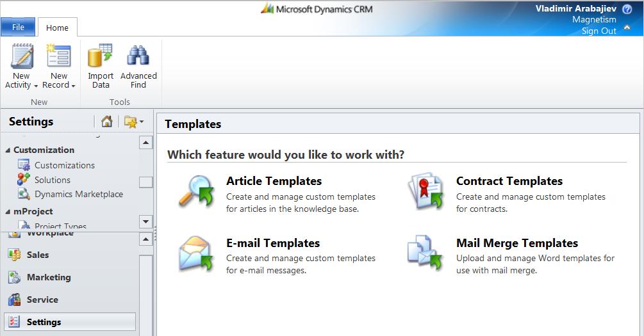The width and height of the screenshot is (644, 336).
Task: Click the Marketing area icon
Action: 14,277
